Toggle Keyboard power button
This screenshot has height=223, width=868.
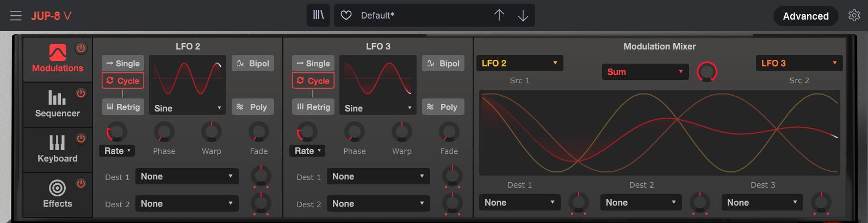pyautogui.click(x=81, y=139)
